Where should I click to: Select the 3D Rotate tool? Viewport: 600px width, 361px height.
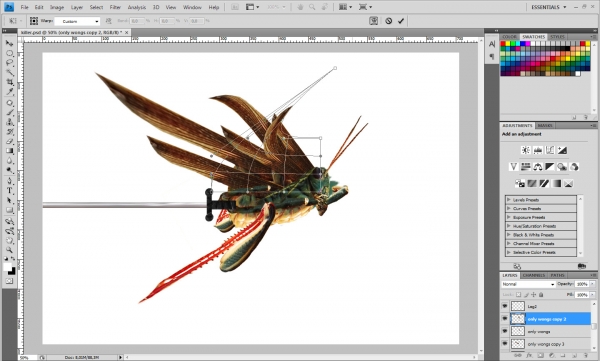[x=10, y=221]
